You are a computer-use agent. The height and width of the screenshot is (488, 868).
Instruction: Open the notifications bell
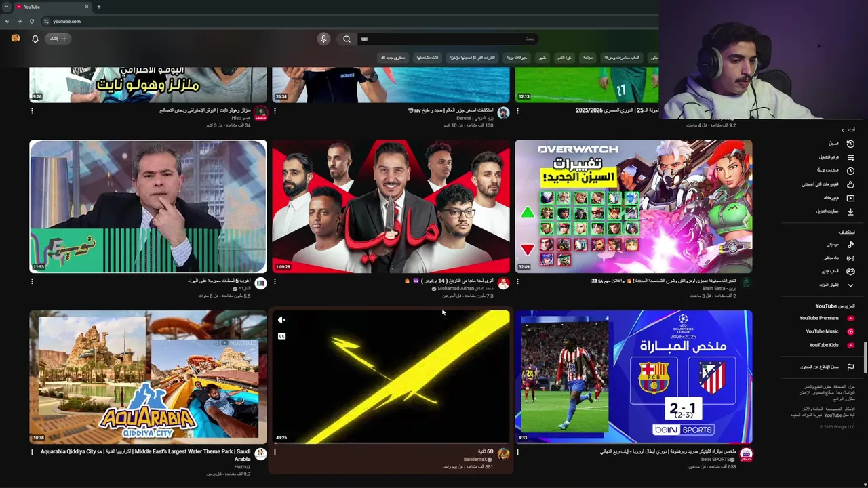35,39
